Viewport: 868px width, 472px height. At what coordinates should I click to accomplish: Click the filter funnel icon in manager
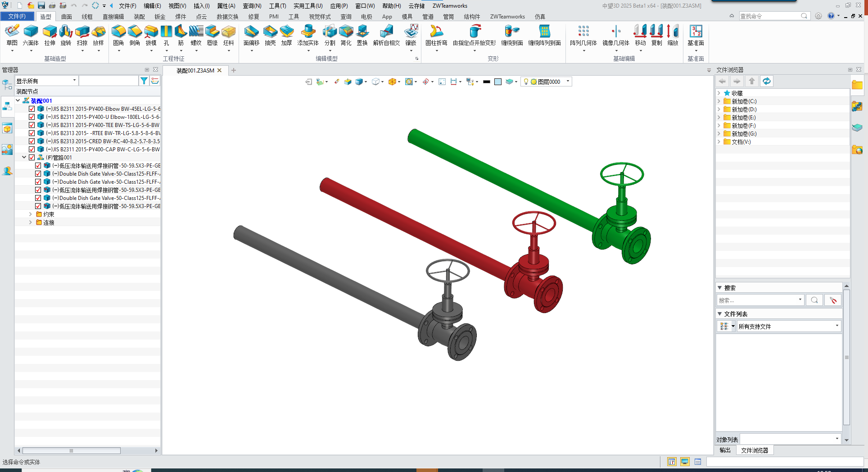[x=144, y=81]
